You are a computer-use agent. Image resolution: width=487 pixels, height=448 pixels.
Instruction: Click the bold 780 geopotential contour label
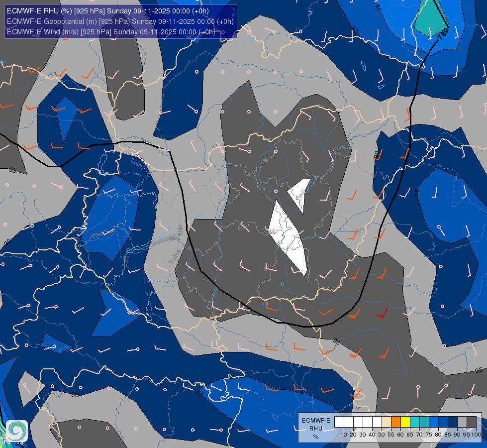pyautogui.click(x=443, y=34)
